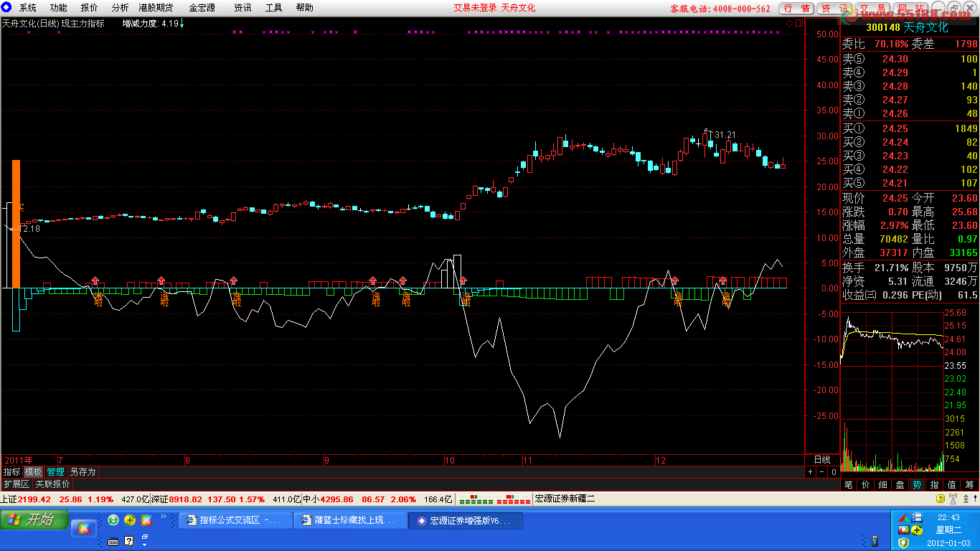Click the plus zoom button beside 日线

(x=811, y=472)
